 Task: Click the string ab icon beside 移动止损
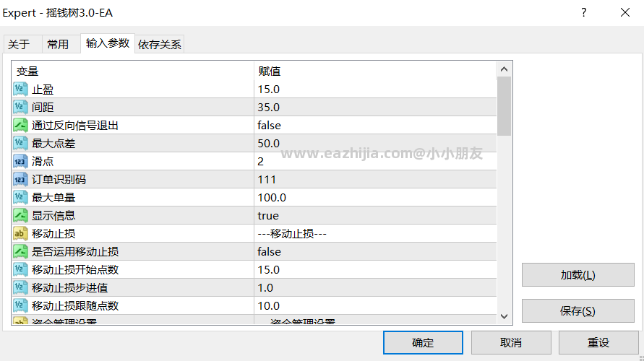pyautogui.click(x=20, y=233)
